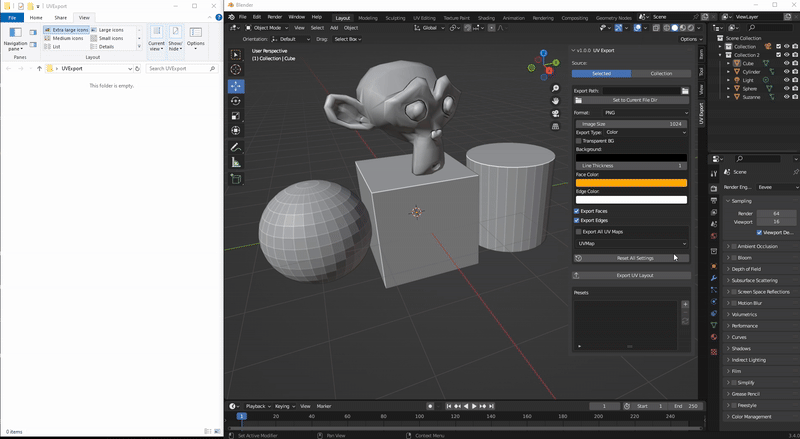The width and height of the screenshot is (800, 439).
Task: Toggle camera view icon in viewport
Action: (x=556, y=113)
